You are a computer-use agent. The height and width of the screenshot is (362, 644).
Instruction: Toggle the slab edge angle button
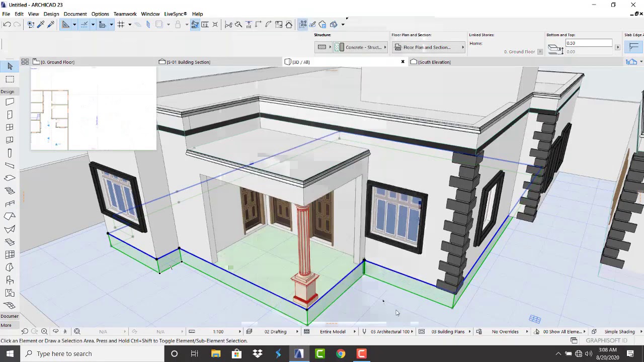pos(633,47)
